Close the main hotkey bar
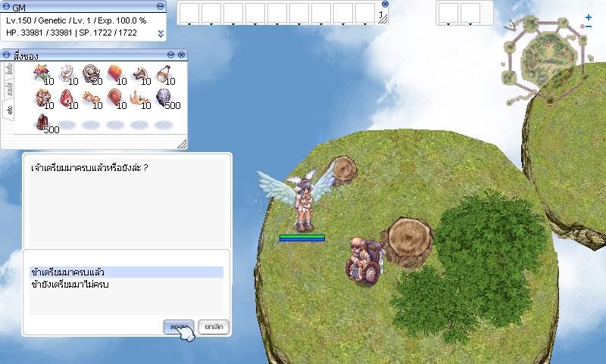The height and width of the screenshot is (364, 606). coord(385,4)
